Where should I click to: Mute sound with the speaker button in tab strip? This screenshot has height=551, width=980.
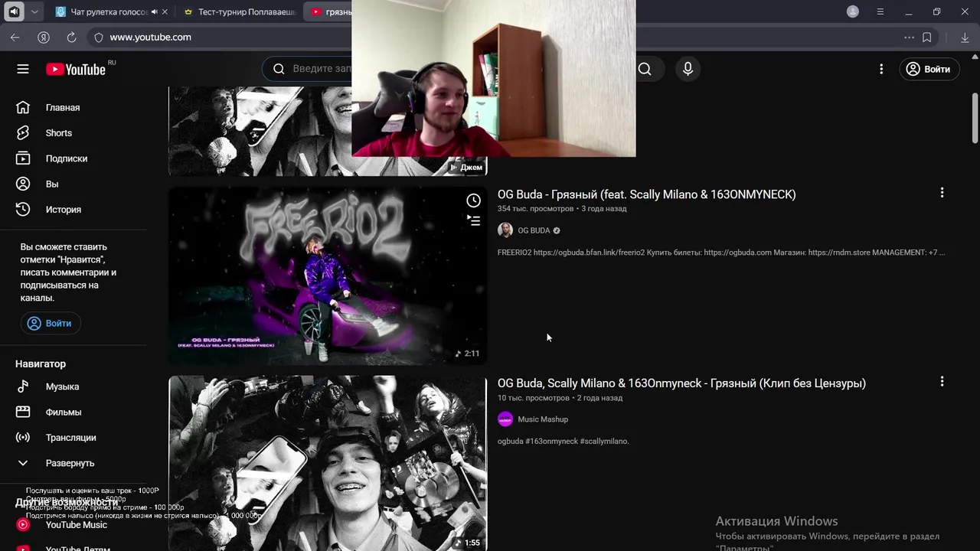click(14, 11)
